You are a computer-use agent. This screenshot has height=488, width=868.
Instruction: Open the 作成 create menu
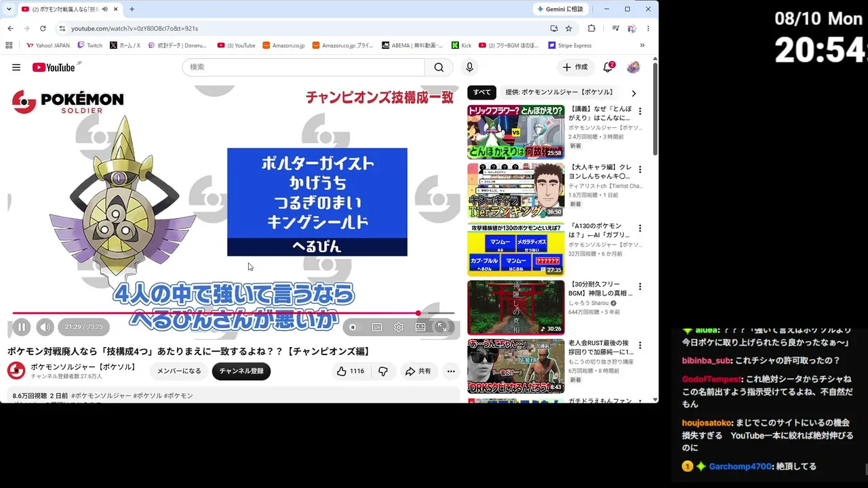[x=575, y=67]
